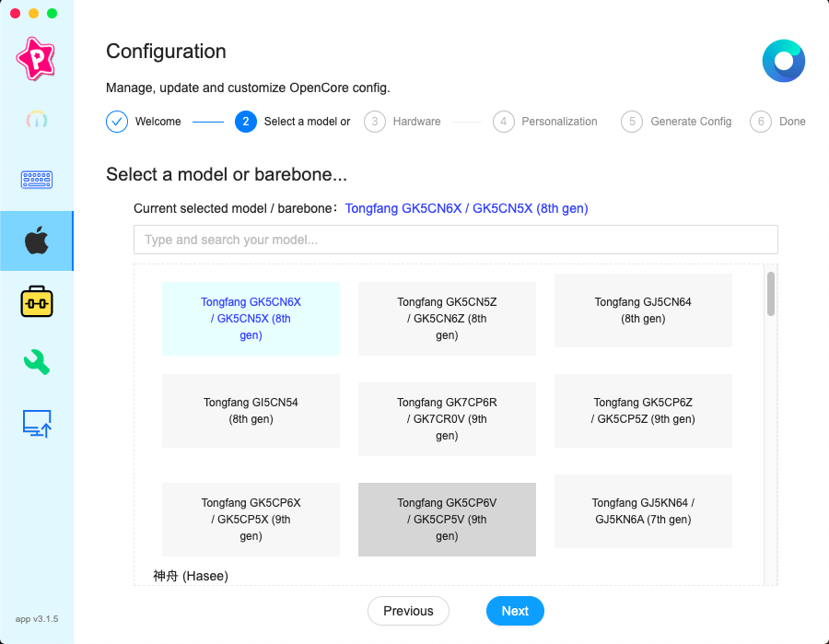Select the Apple macOS sidebar icon
This screenshot has height=644, width=829.
(x=36, y=241)
